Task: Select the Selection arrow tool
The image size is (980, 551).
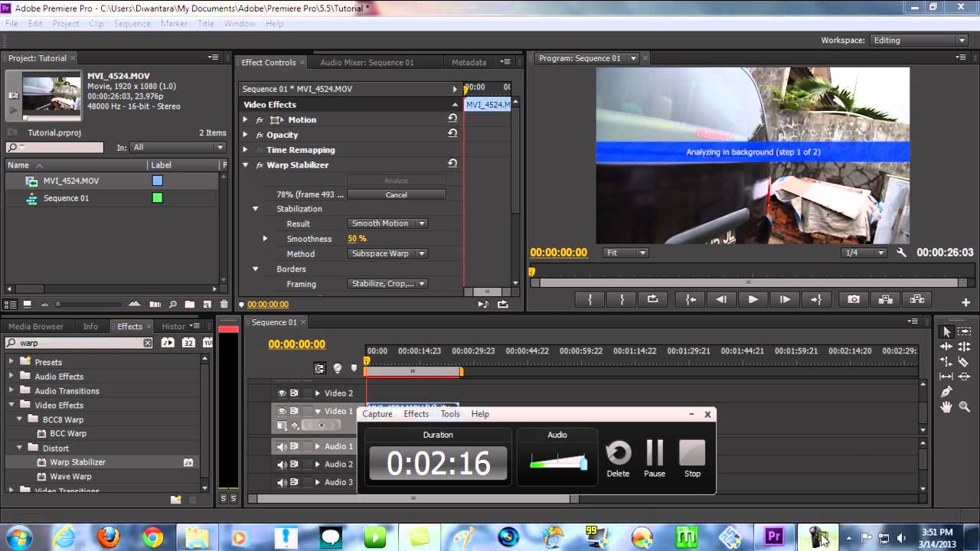Action: [946, 331]
